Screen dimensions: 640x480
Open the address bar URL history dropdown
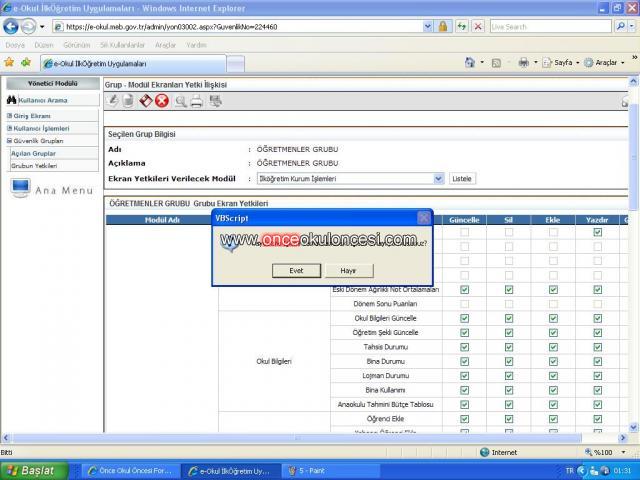click(427, 27)
